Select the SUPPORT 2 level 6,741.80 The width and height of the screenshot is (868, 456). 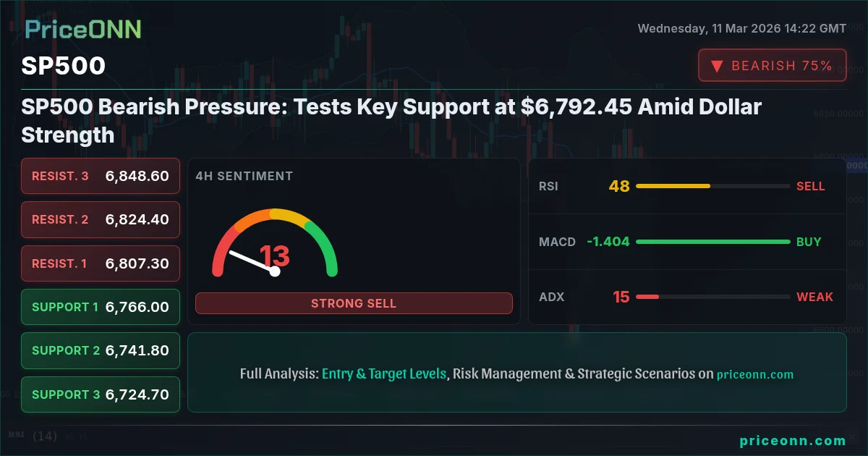click(x=101, y=350)
